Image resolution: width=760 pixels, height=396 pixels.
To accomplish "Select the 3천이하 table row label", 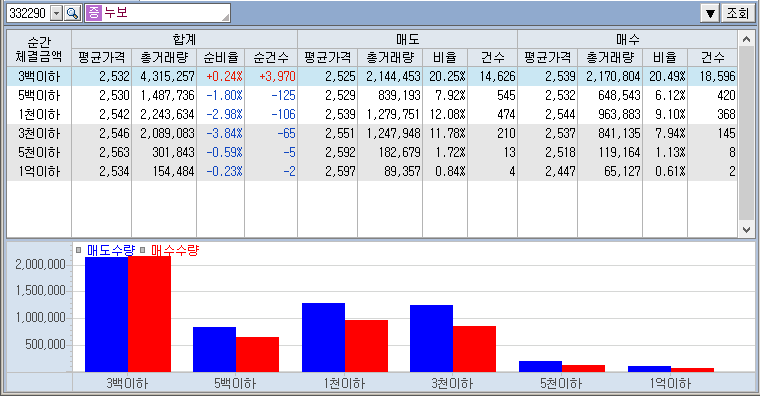I will point(39,133).
